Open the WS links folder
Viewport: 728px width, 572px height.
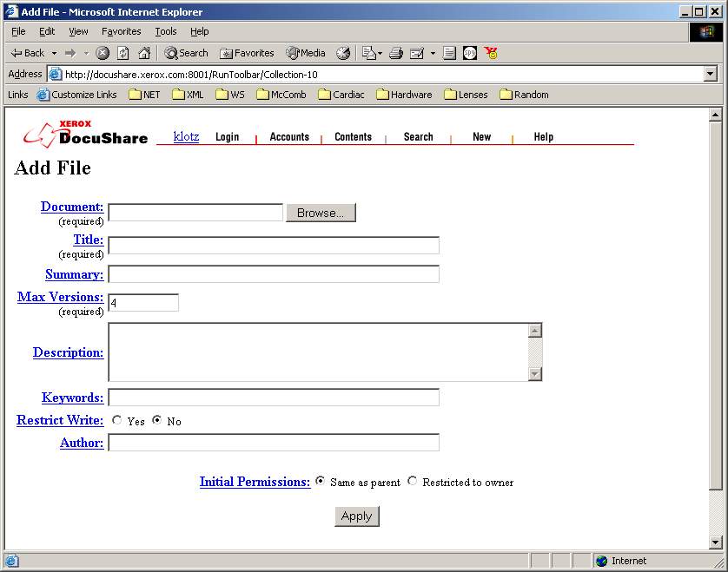coord(230,95)
